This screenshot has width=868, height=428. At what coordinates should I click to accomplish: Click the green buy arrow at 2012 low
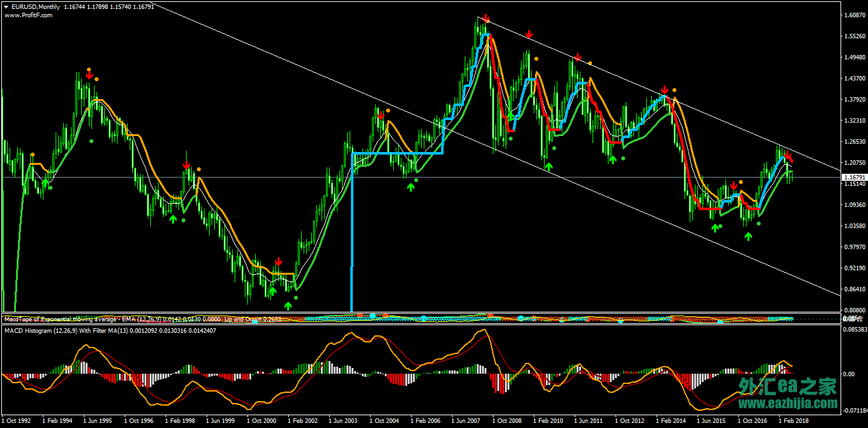[612, 159]
